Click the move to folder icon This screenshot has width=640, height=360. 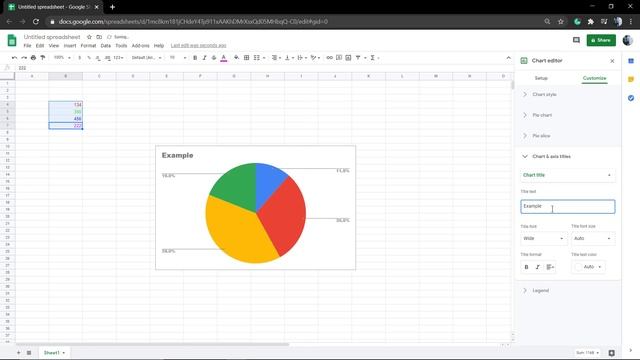coord(99,37)
